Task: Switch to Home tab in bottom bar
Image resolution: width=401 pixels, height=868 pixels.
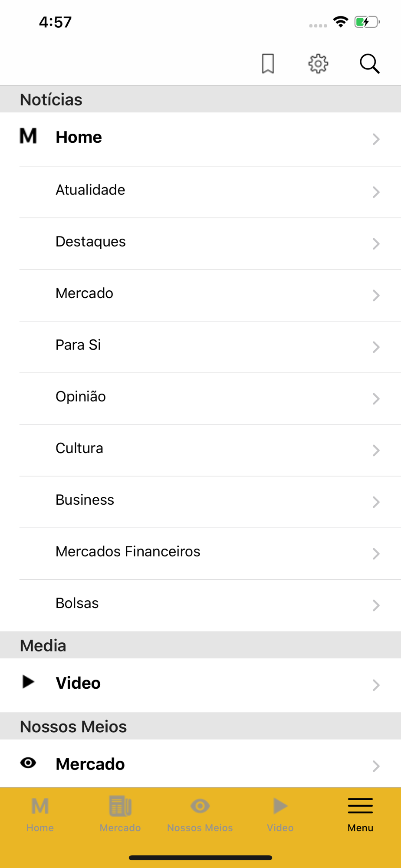Action: (40, 814)
